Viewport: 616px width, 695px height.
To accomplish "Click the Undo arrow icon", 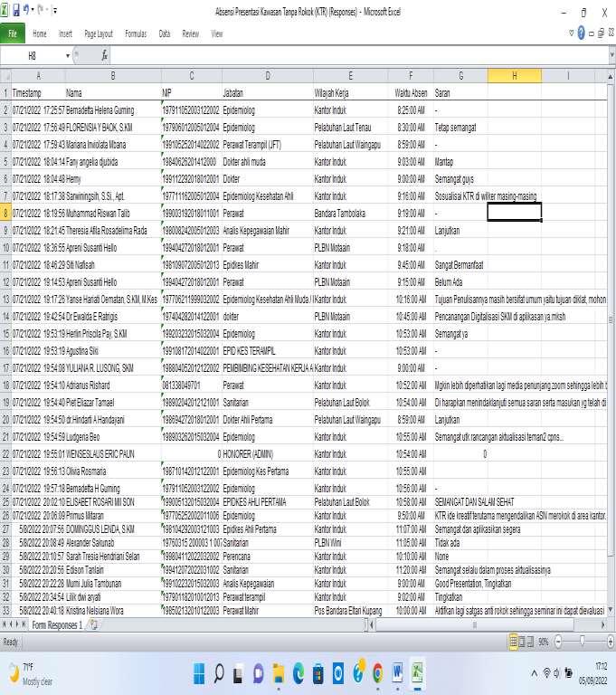I will [26, 9].
